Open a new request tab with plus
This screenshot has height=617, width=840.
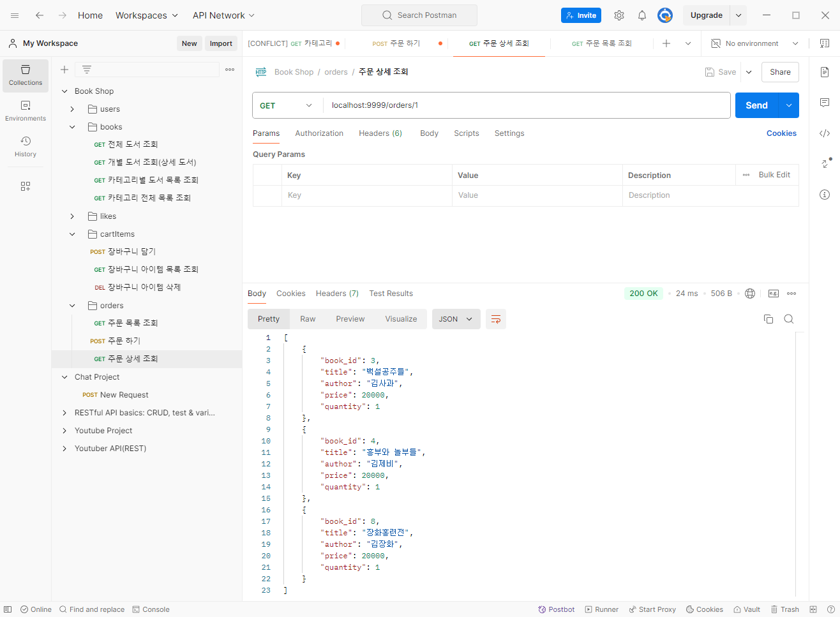coord(666,43)
